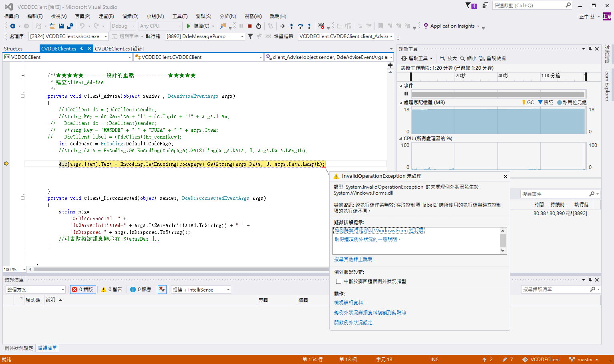614x364 pixels.
Task: Open the 工具(T) menu
Action: (x=180, y=16)
